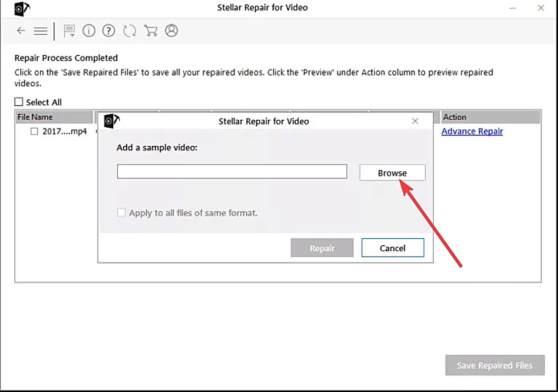Screen dimensions: 558x392
Task: Click the update refresh arrows icon
Action: coord(130,31)
